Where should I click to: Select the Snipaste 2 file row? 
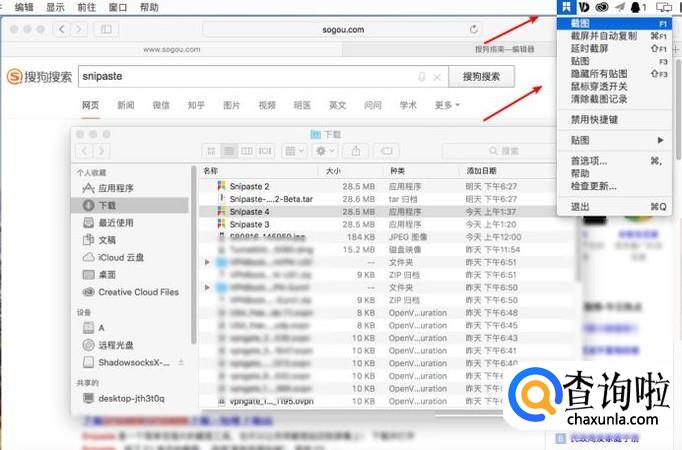click(x=387, y=186)
